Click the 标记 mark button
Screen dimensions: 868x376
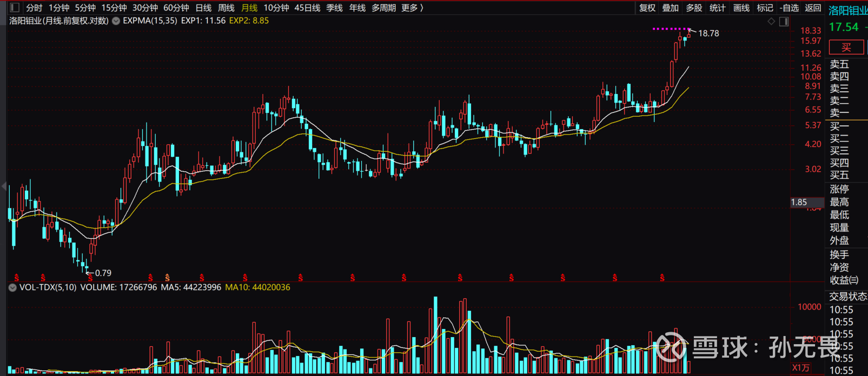(x=765, y=8)
